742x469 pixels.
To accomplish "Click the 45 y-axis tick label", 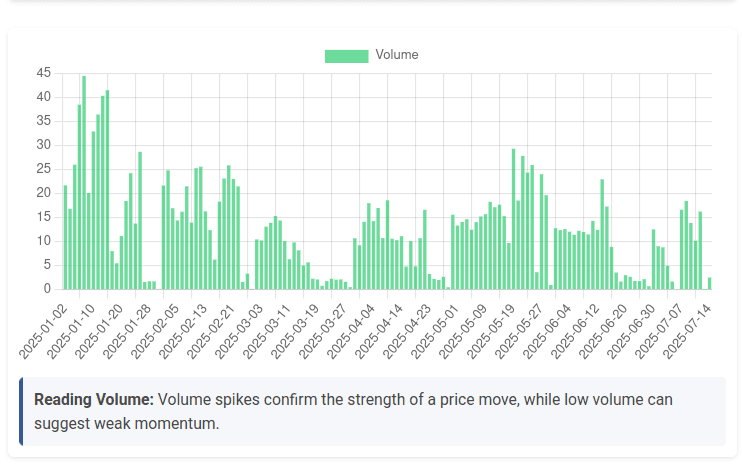I will point(43,73).
